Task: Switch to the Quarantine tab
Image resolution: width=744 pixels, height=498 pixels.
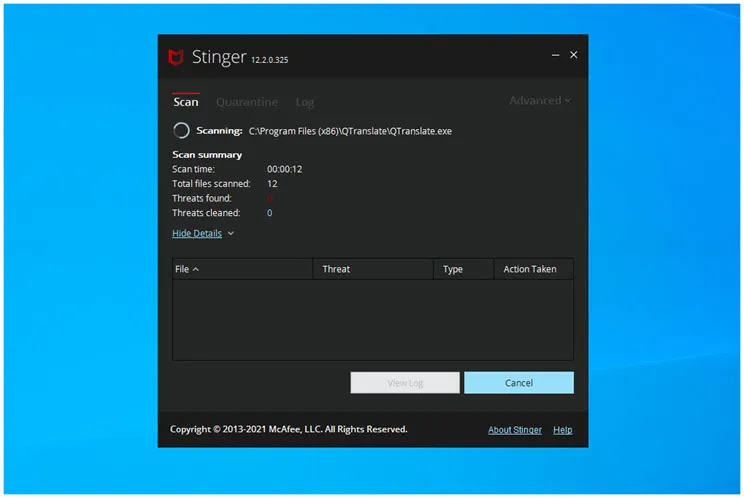Action: point(247,102)
